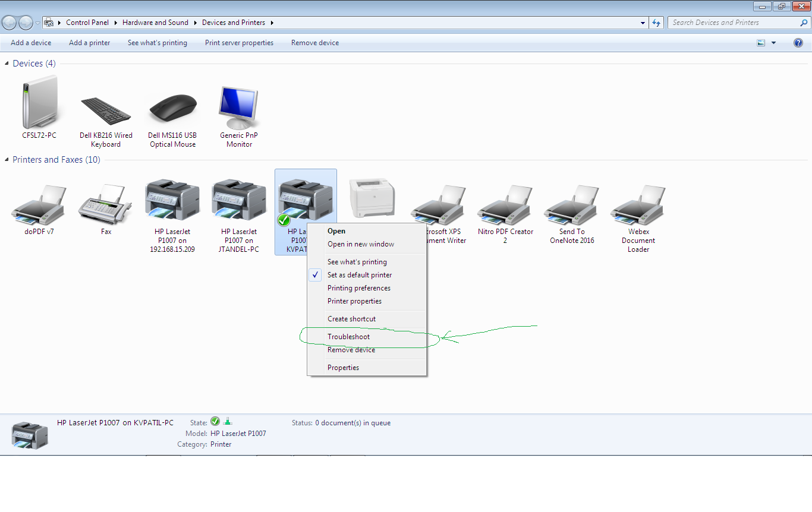
Task: Toggle Set as default printer menu entry
Action: (x=367, y=275)
